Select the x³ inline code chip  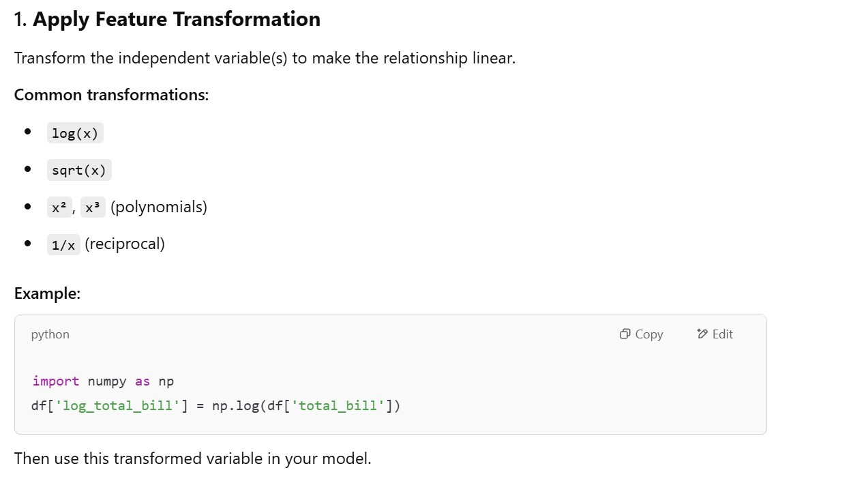[x=93, y=207]
